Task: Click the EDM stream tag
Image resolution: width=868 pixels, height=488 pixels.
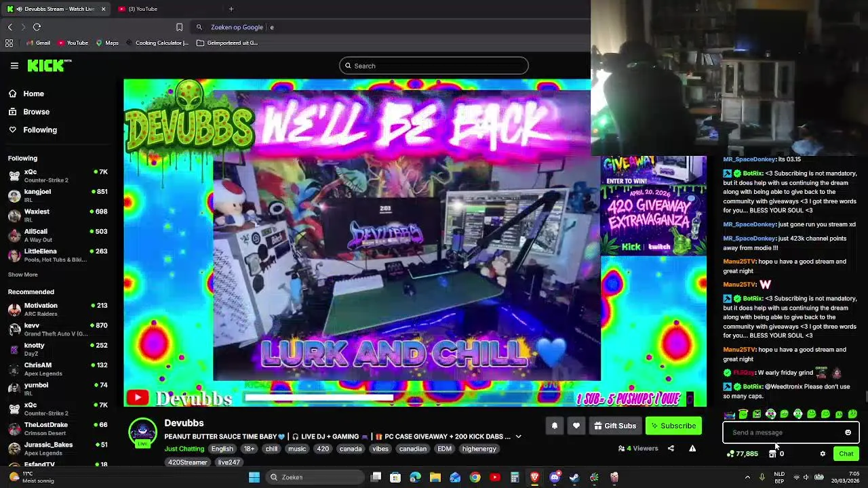Action: click(x=444, y=449)
